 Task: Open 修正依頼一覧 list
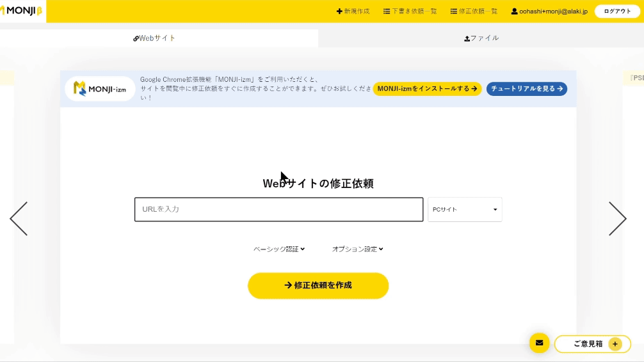(474, 12)
